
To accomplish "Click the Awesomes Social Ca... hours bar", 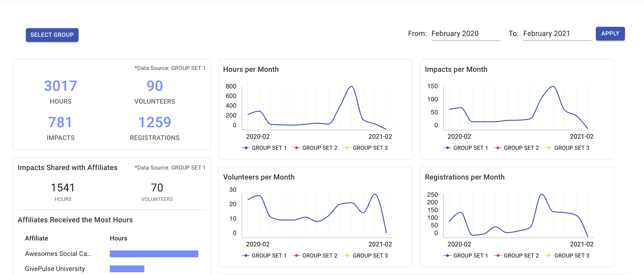I will click(x=154, y=254).
